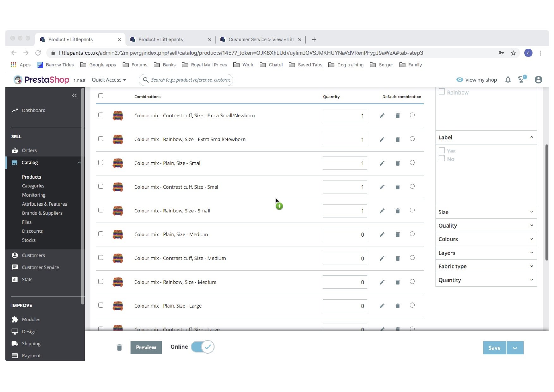Viewport: 554px width, 392px height.
Task: Switch to the Customer Service browser tab
Action: coord(261,40)
